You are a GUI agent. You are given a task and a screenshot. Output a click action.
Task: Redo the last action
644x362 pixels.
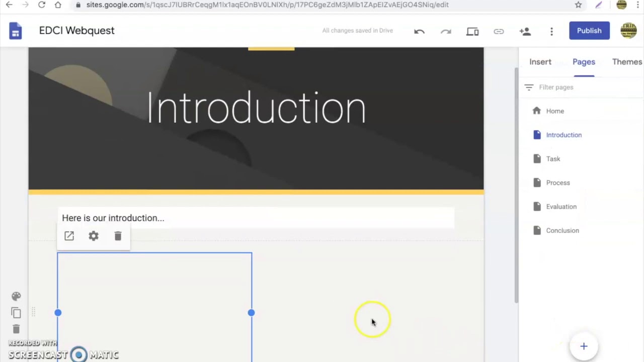tap(446, 31)
